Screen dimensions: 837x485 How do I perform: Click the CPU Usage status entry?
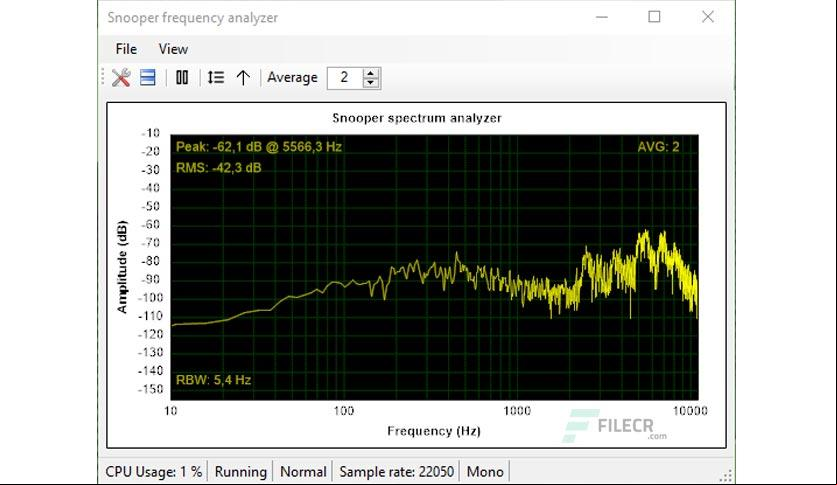pyautogui.click(x=154, y=472)
